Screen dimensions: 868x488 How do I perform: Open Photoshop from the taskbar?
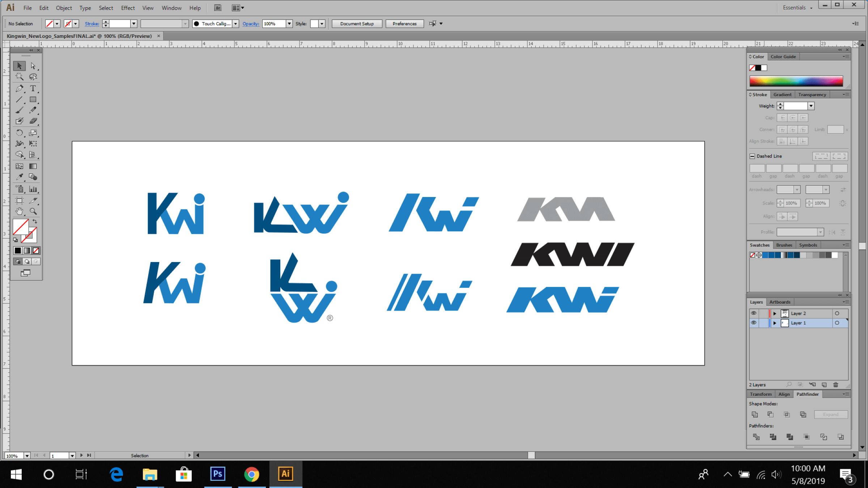217,474
